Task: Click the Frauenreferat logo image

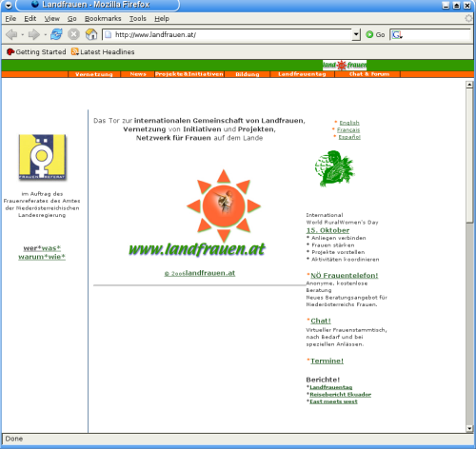Action: (x=43, y=157)
